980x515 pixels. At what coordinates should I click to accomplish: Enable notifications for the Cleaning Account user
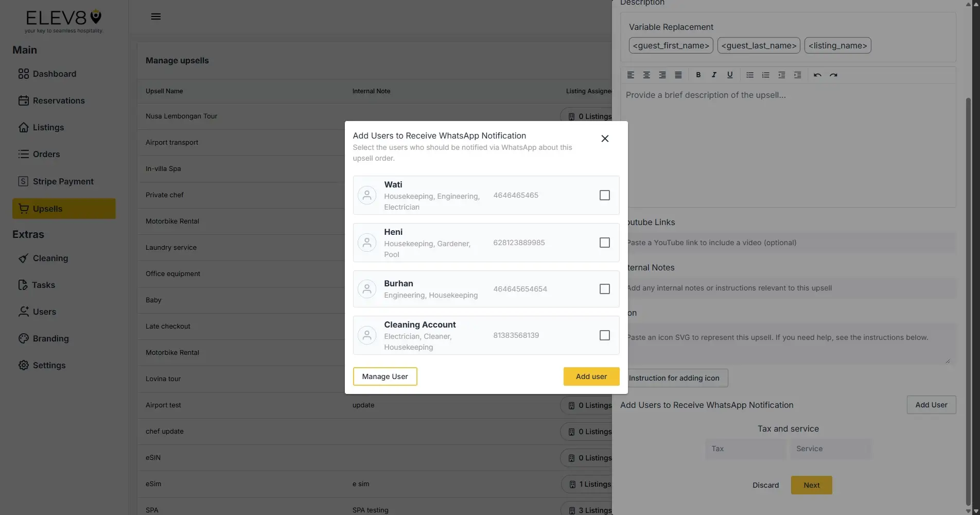pos(604,335)
